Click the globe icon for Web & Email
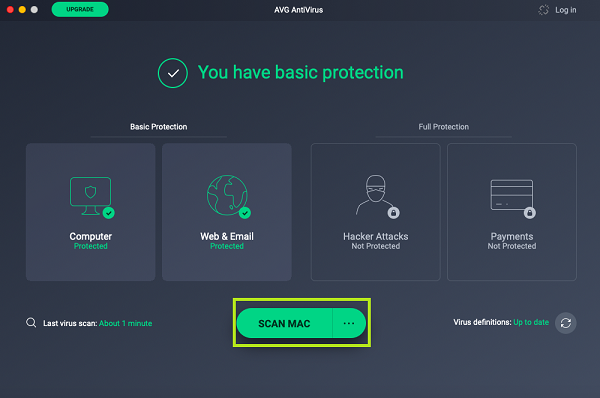The height and width of the screenshot is (398, 600). (x=227, y=195)
